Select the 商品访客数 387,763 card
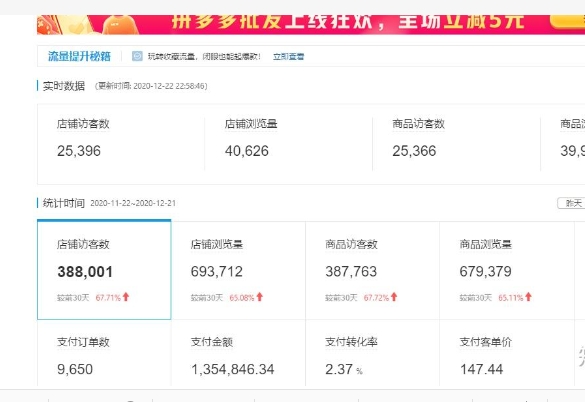Image resolution: width=585 pixels, height=402 pixels. point(372,271)
